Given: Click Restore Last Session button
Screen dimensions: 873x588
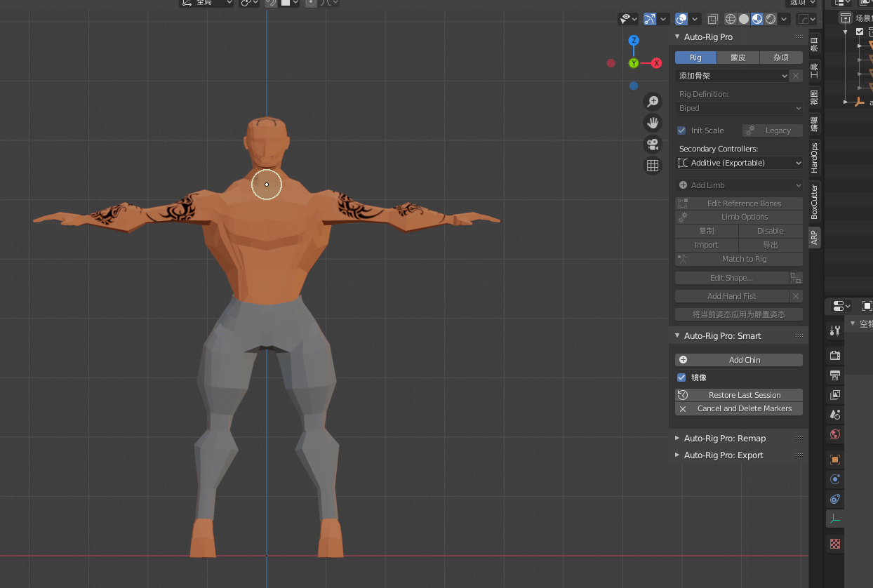Looking at the screenshot, I should point(739,395).
